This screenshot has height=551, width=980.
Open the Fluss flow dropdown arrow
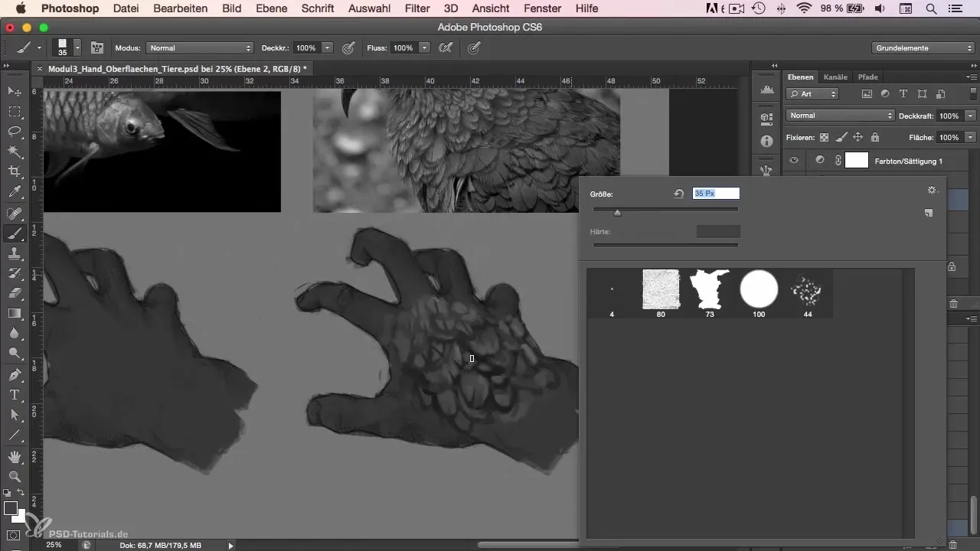(x=424, y=47)
